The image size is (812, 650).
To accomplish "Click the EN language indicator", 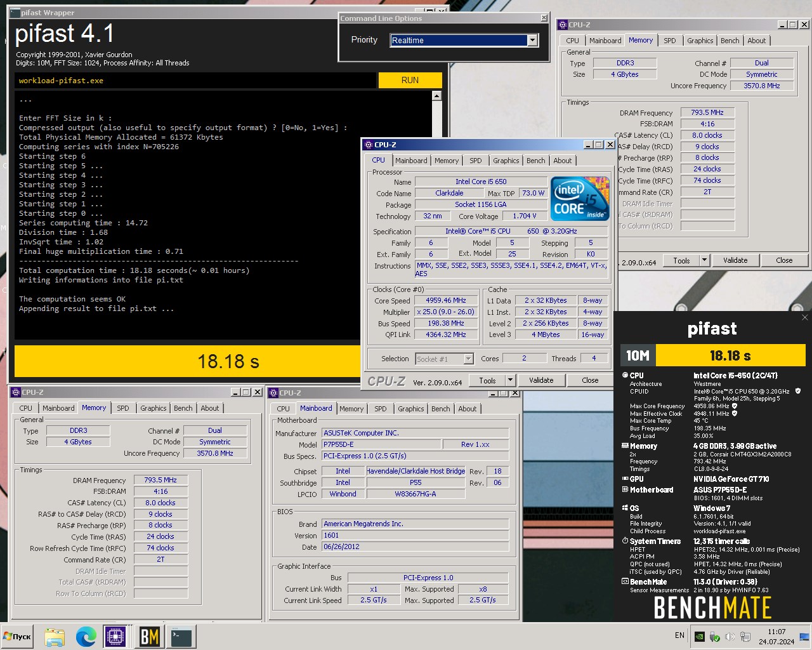I will [x=679, y=635].
